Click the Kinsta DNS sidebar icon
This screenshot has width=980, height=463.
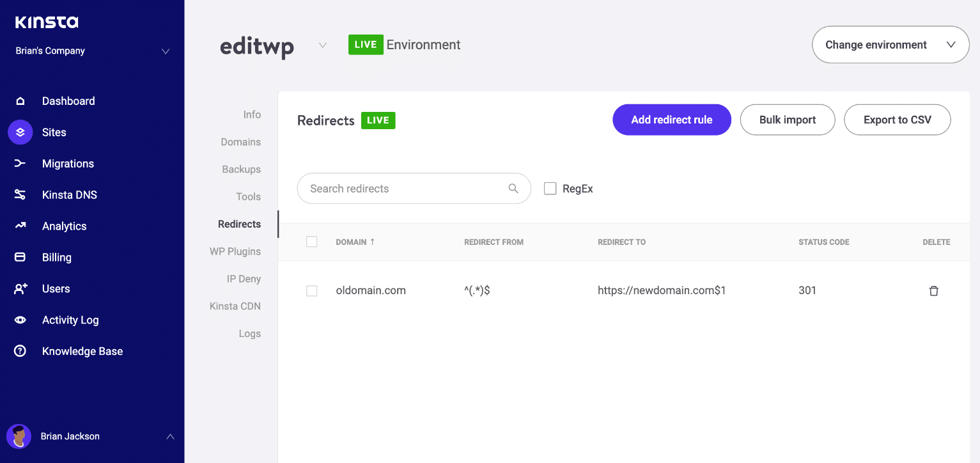[x=21, y=194]
